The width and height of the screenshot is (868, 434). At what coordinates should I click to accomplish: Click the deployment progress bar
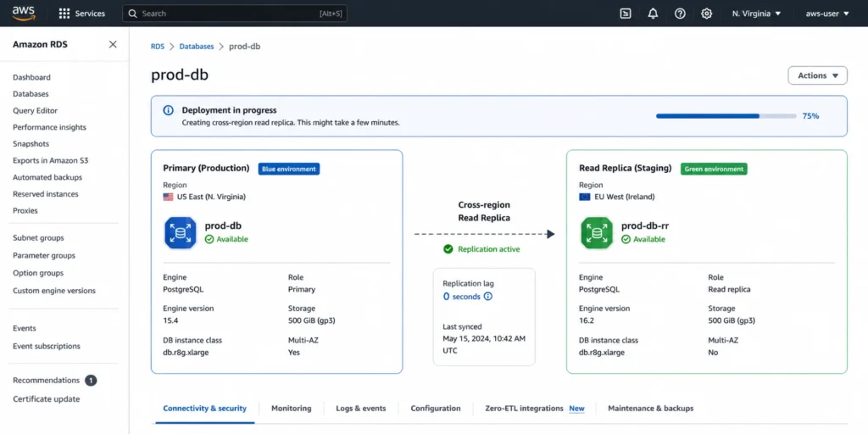click(726, 116)
